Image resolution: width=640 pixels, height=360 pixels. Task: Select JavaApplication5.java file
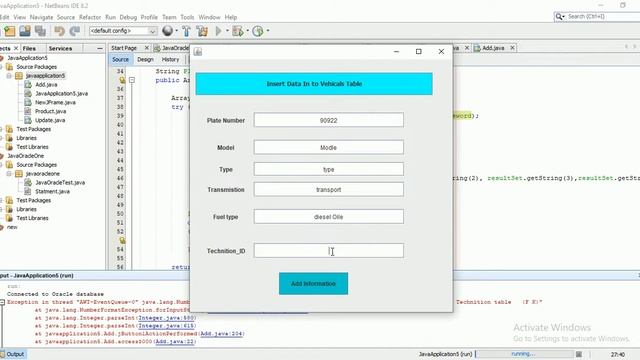click(x=61, y=93)
